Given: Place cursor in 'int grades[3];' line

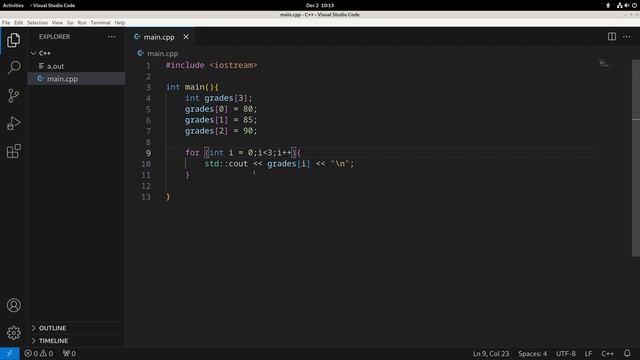Looking at the screenshot, I should coord(219,98).
